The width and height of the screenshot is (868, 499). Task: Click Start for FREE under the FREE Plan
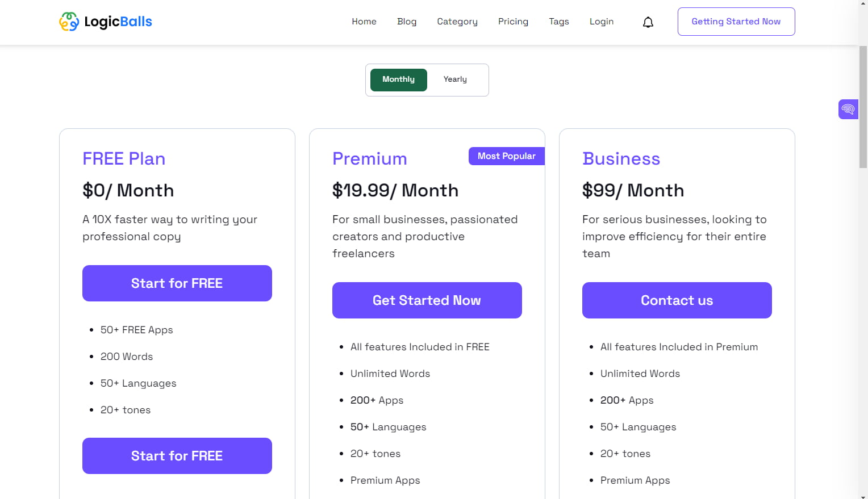point(177,283)
